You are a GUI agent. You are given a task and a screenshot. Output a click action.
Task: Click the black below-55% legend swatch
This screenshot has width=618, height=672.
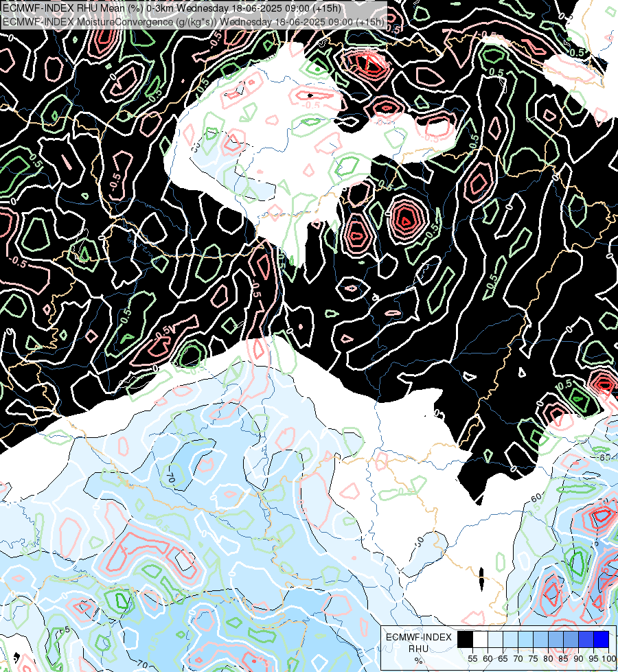click(x=466, y=639)
